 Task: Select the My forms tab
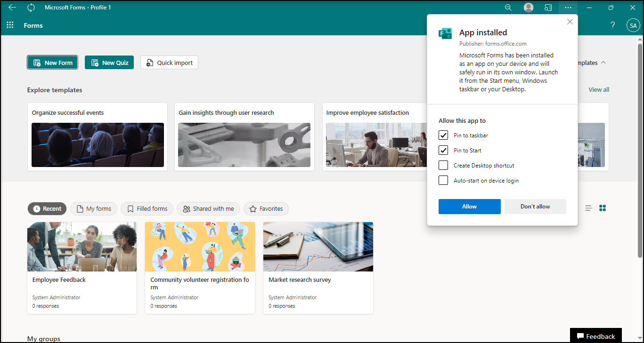point(94,209)
